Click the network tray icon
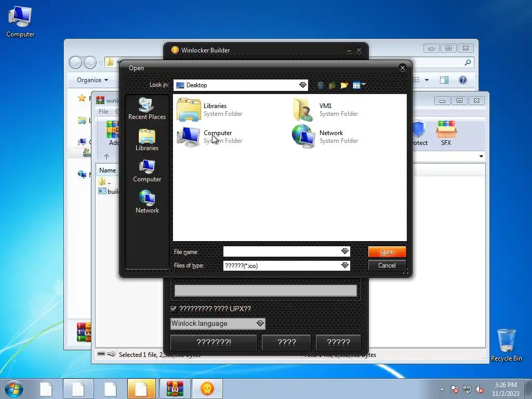Image resolution: width=532 pixels, height=399 pixels. pos(467,389)
